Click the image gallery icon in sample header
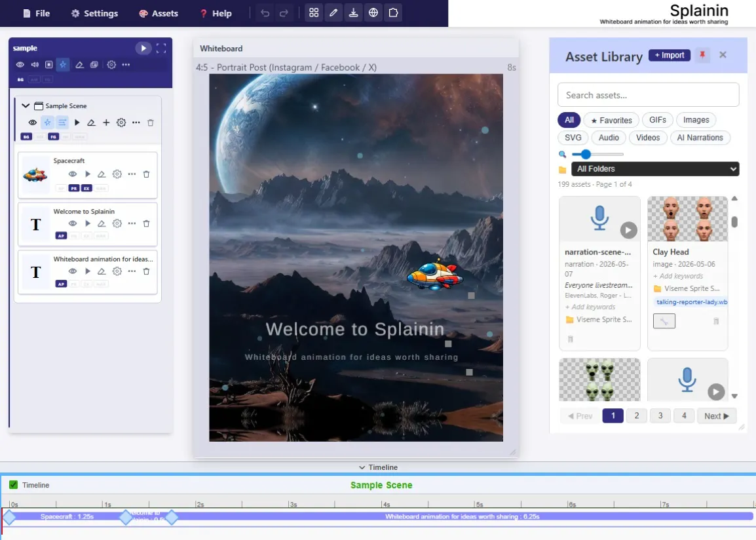Image resolution: width=756 pixels, height=540 pixels. [94, 65]
